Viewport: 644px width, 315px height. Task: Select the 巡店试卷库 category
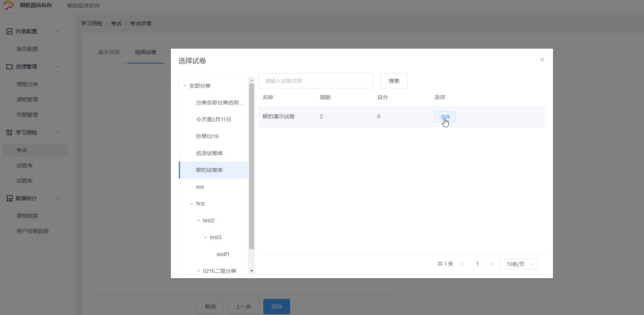[209, 153]
